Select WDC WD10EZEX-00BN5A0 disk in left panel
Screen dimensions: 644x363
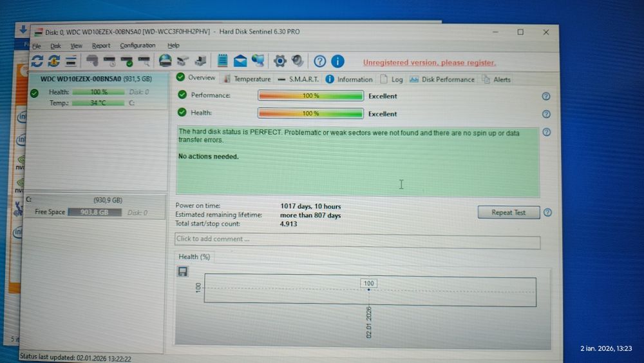[96, 79]
